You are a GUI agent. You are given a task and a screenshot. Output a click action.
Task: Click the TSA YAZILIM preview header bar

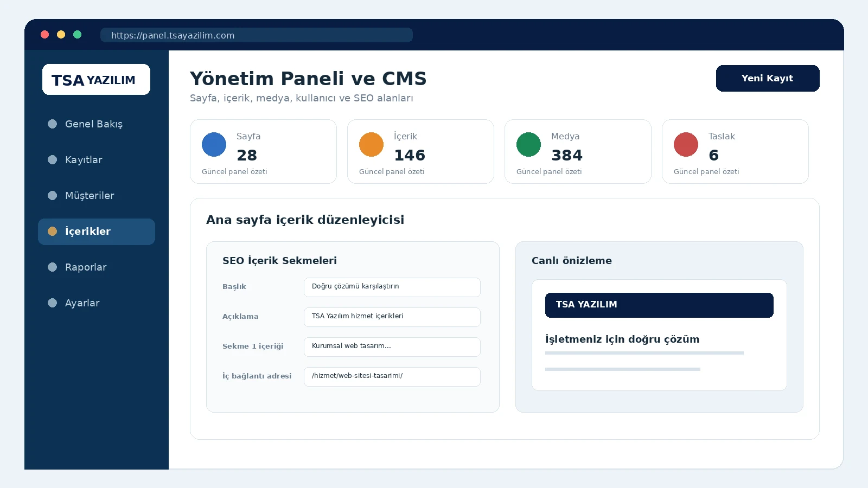[659, 305]
